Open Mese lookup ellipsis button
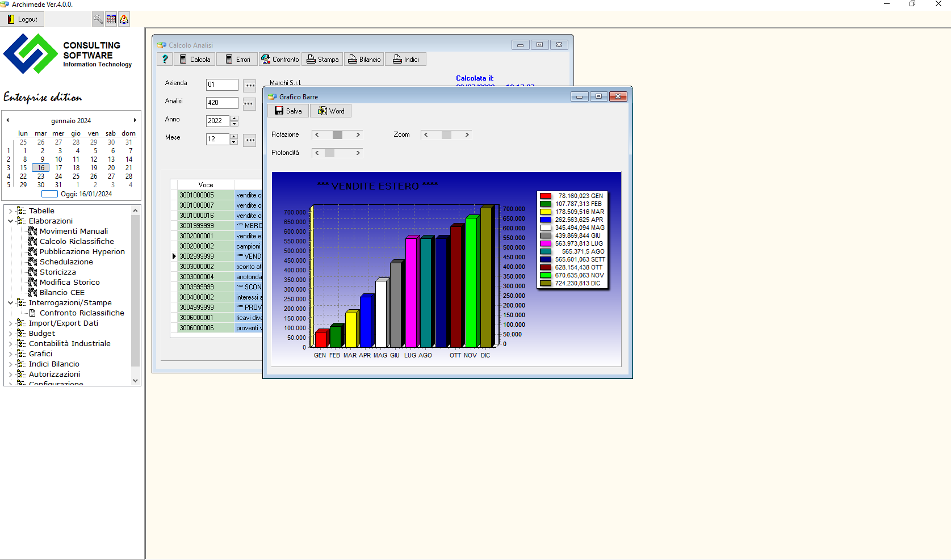Viewport: 951px width, 560px height. click(x=250, y=140)
